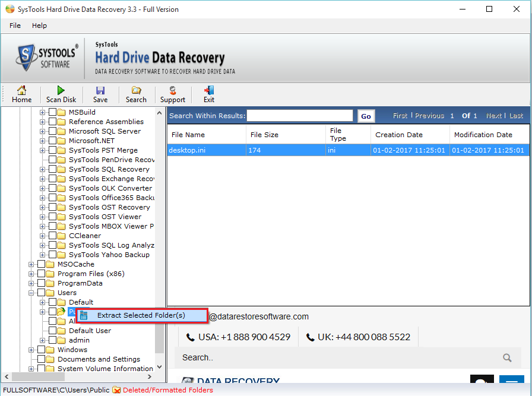532x396 pixels.
Task: Tick the Default folder checkbox
Action: click(53, 302)
